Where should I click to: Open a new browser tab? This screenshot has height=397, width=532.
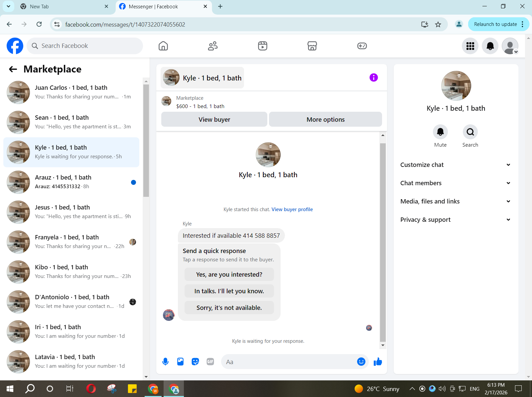pos(220,6)
